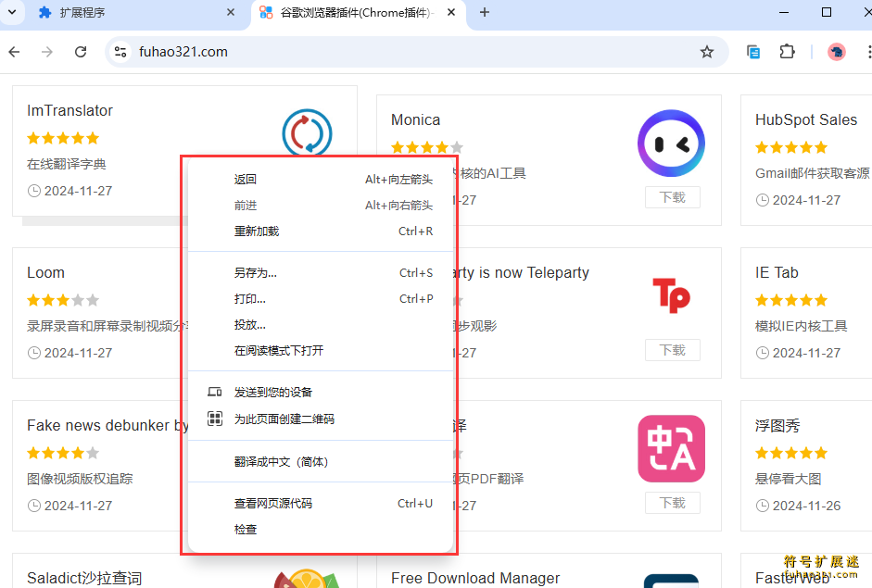The width and height of the screenshot is (872, 588).
Task: Click the Gmail邮件获取客源 description text
Action: click(x=812, y=173)
